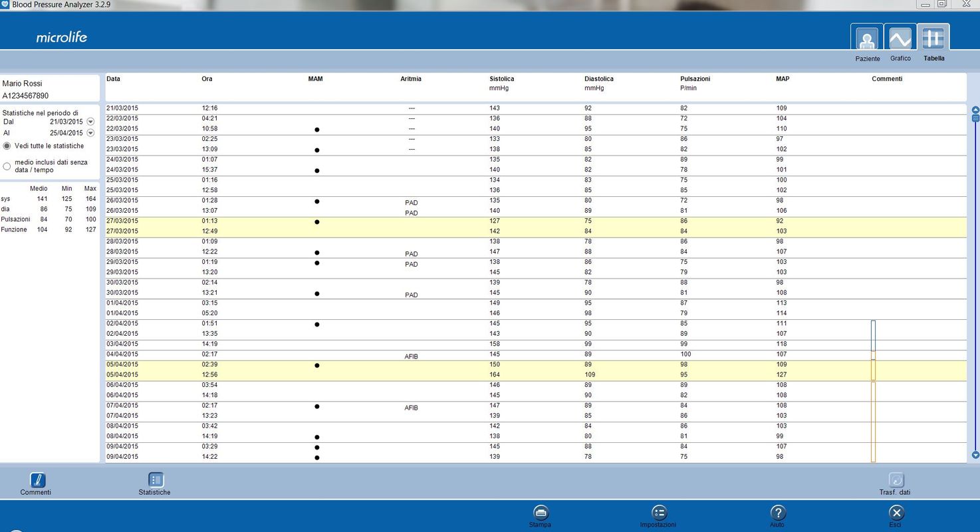
Task: Click the Esci exit icon
Action: tap(896, 513)
